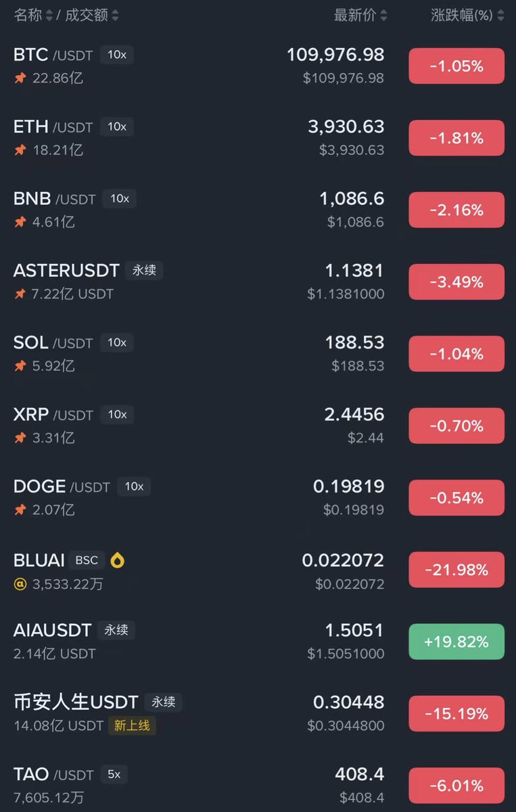This screenshot has width=516, height=812.
Task: Toggle the BTC -1.05% change badge
Action: pos(456,66)
